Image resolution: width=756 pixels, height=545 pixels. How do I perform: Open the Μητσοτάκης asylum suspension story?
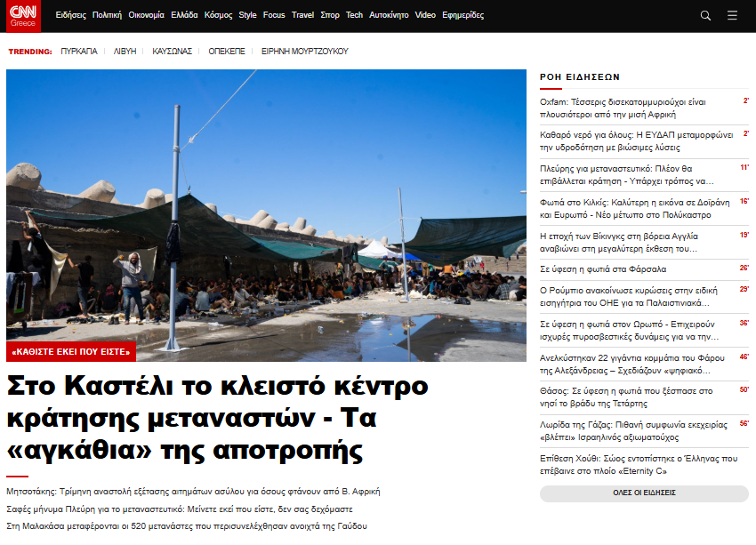coord(193,492)
